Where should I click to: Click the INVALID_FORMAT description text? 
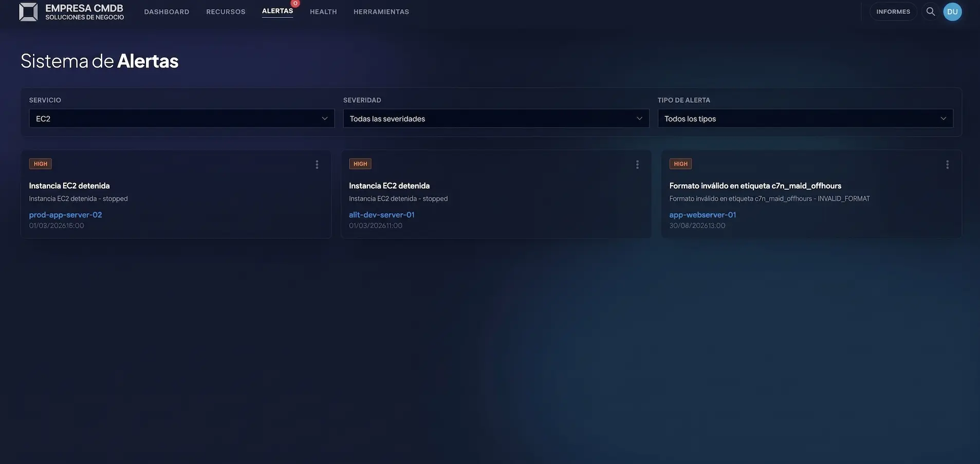click(x=769, y=198)
